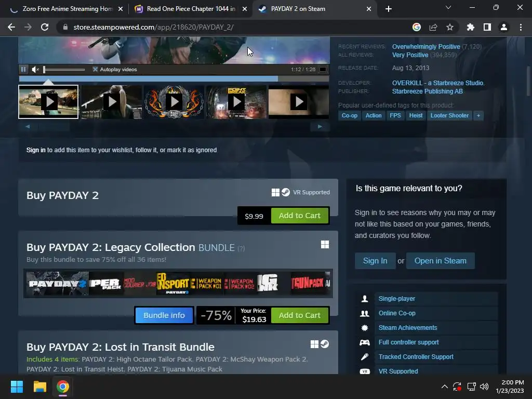Open File Explorer from taskbar
The width and height of the screenshot is (532, 399).
[x=39, y=387]
